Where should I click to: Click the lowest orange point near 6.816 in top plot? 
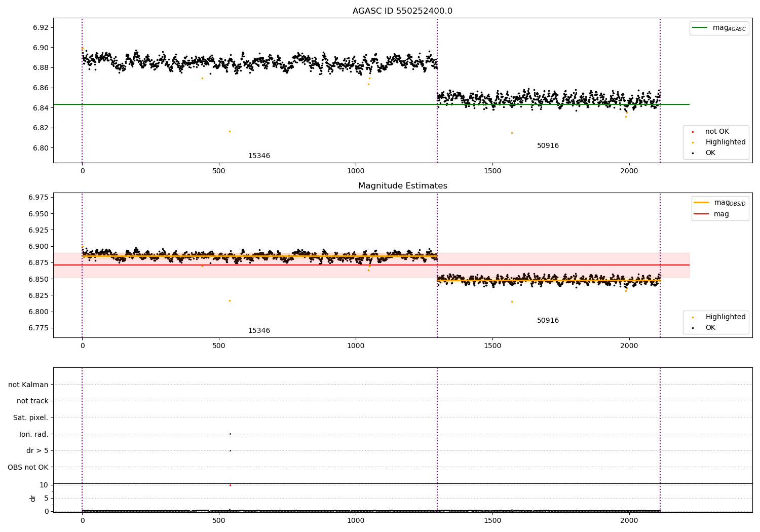click(x=230, y=131)
